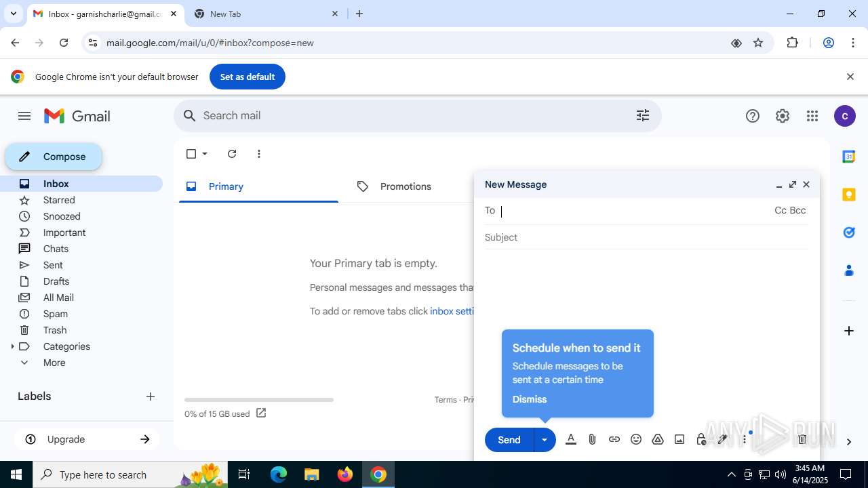Click Set as default browser button
The width and height of the screenshot is (868, 488).
click(x=248, y=77)
